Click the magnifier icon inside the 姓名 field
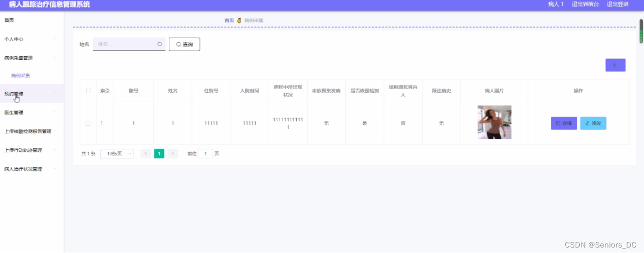The image size is (644, 253). [x=160, y=44]
